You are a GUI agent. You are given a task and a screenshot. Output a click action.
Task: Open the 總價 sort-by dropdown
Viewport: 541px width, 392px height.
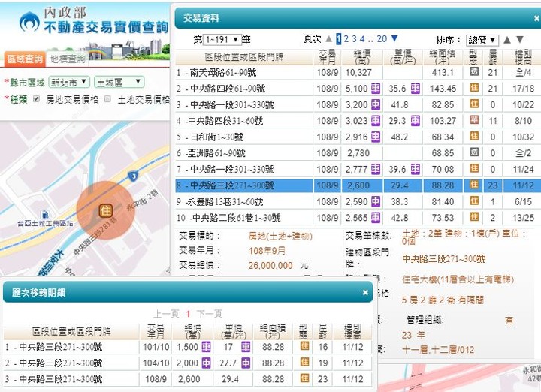click(x=482, y=41)
